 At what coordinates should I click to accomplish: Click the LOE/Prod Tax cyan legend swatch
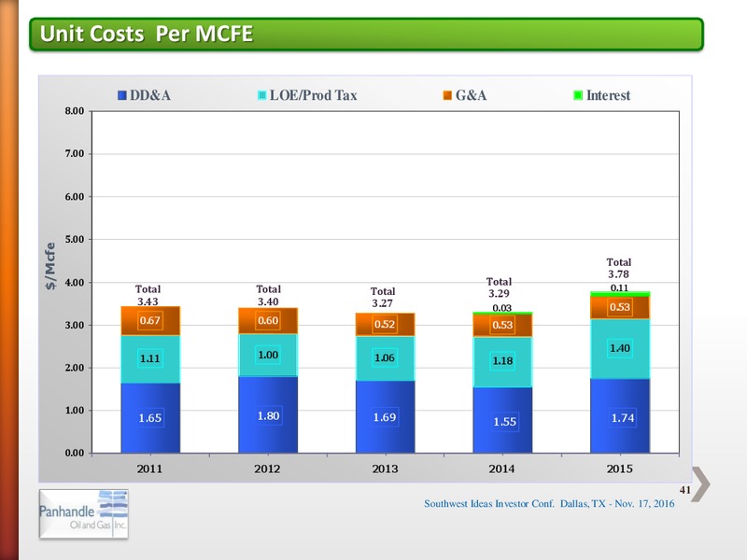click(262, 95)
